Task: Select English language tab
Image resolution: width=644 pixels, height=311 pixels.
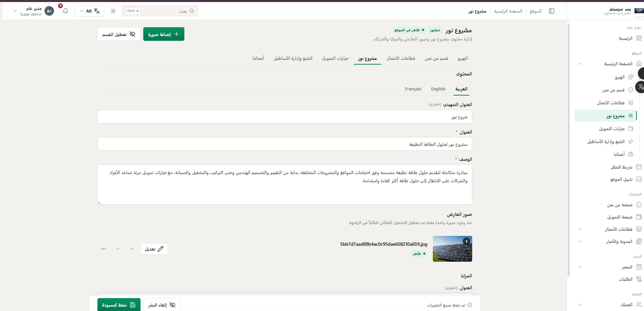Action: pyautogui.click(x=438, y=89)
